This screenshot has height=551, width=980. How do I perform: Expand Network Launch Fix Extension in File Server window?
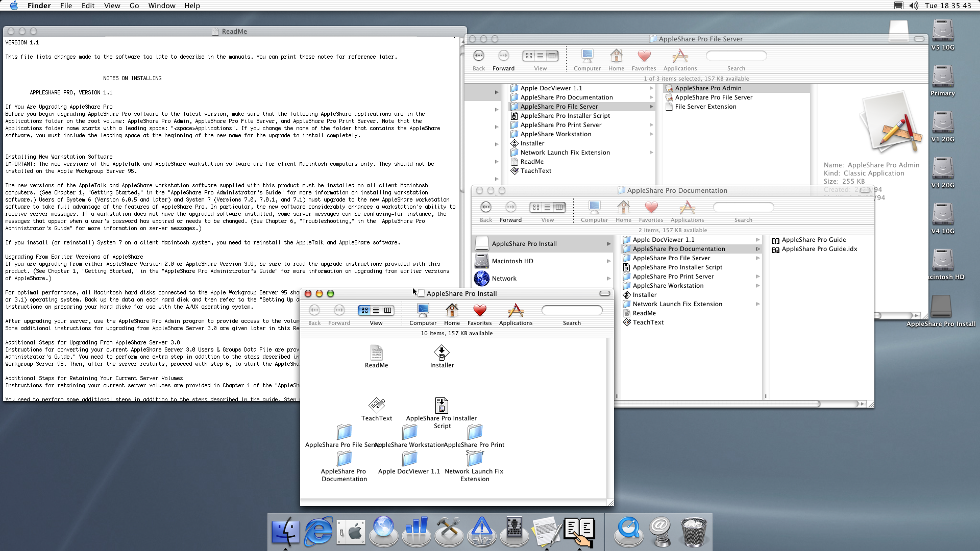[651, 153]
